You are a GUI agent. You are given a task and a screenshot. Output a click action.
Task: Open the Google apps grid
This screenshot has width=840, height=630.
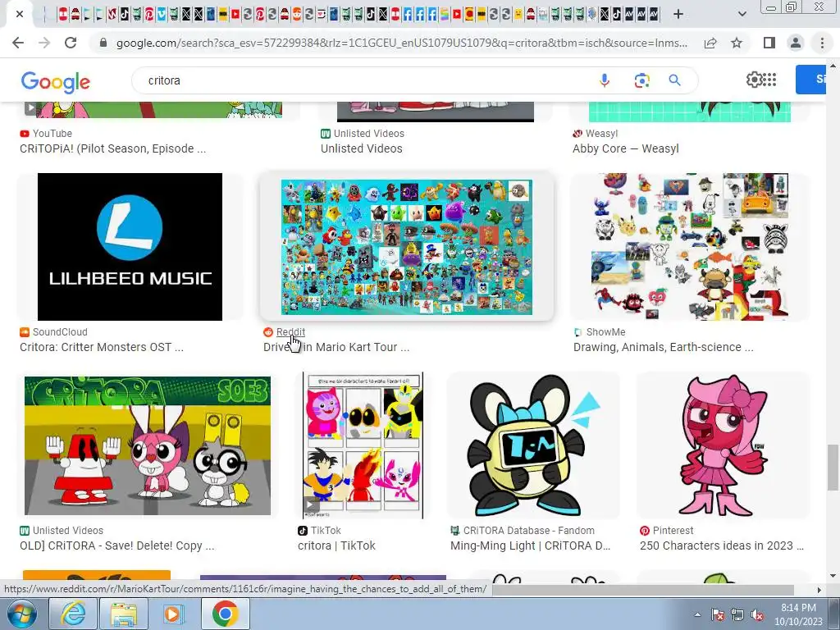(769, 80)
